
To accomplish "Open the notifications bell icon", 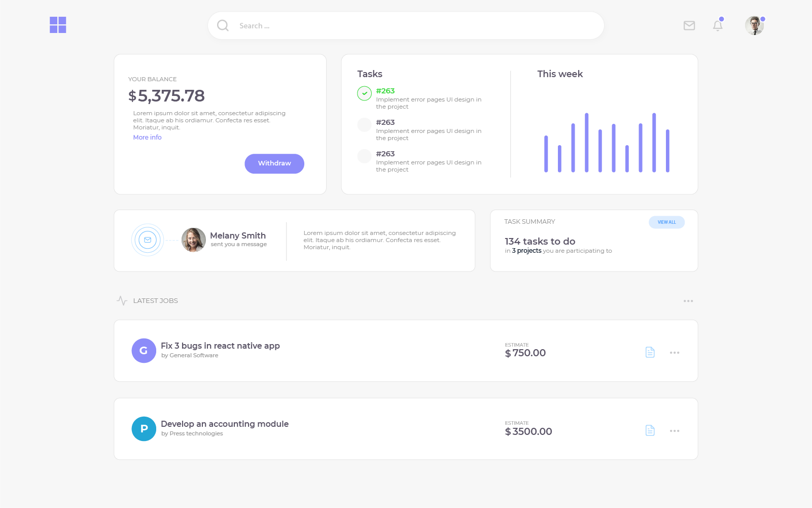I will [717, 25].
